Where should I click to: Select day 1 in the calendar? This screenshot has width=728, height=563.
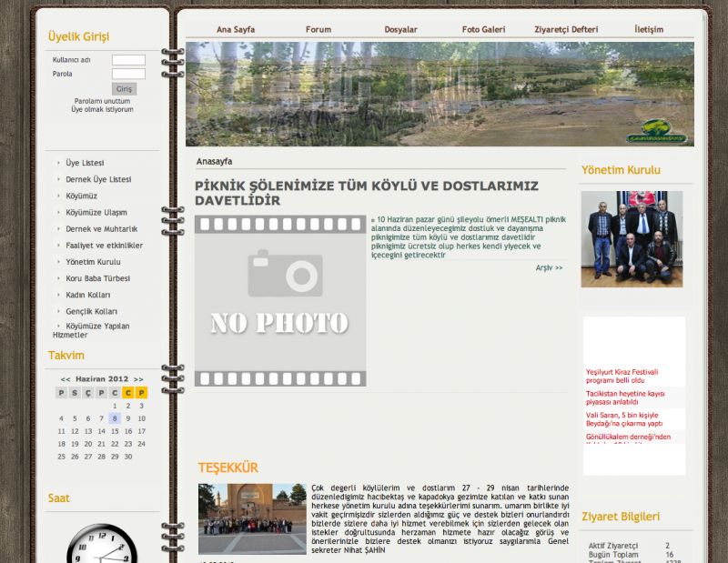(x=115, y=406)
